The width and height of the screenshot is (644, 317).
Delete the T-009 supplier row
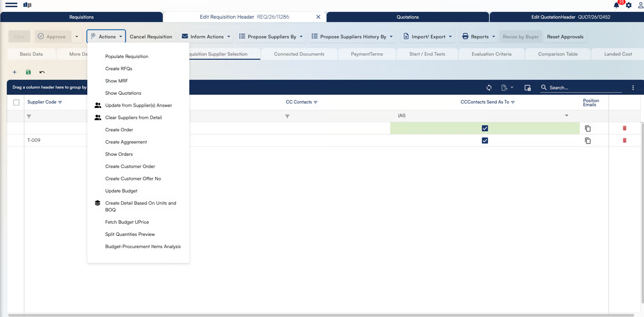(x=624, y=141)
